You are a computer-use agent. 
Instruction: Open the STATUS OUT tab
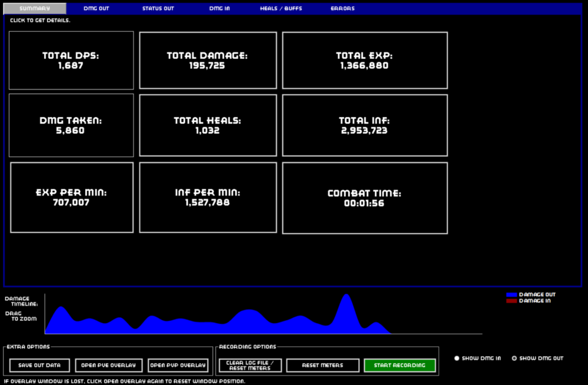(x=158, y=9)
